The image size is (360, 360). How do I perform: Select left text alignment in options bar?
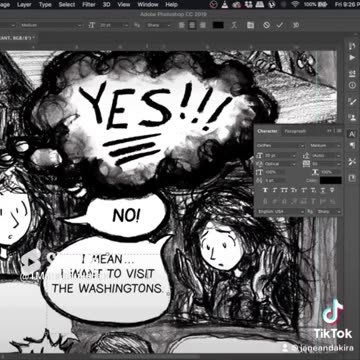point(182,25)
